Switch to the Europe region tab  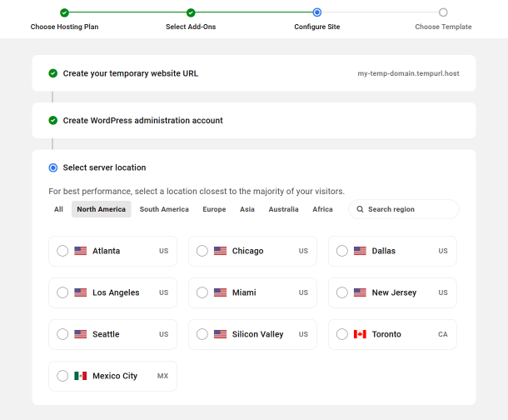pos(214,209)
